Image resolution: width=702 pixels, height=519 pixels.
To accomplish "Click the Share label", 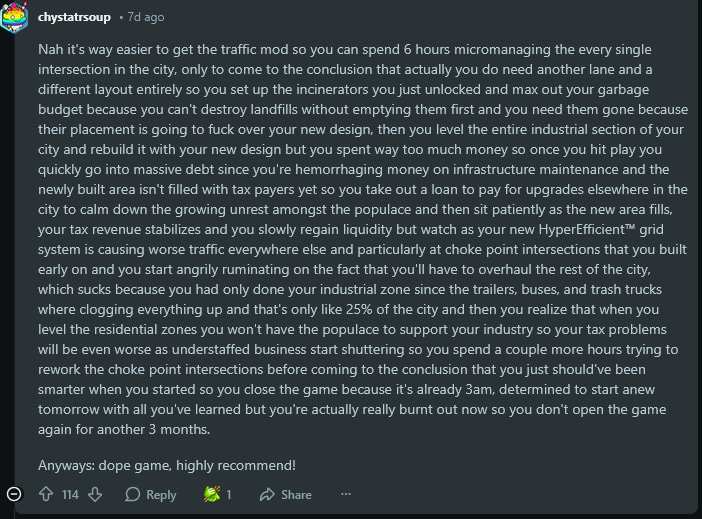I will tap(296, 495).
